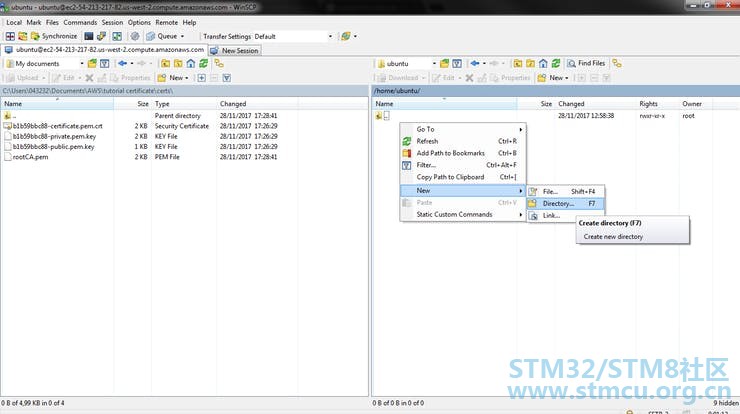The height and width of the screenshot is (414, 740).
Task: Click local panel open directory icon
Action: coord(92,64)
